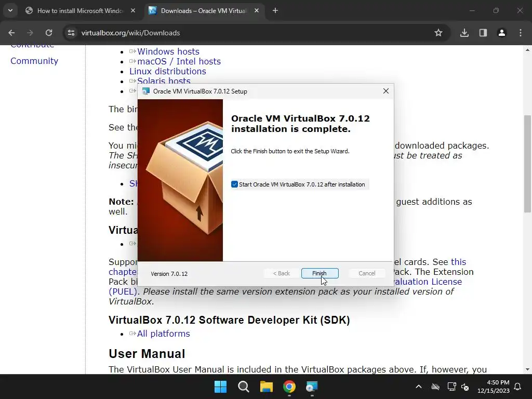Open Windows Search from the taskbar
This screenshot has height=399, width=532.
click(x=244, y=387)
